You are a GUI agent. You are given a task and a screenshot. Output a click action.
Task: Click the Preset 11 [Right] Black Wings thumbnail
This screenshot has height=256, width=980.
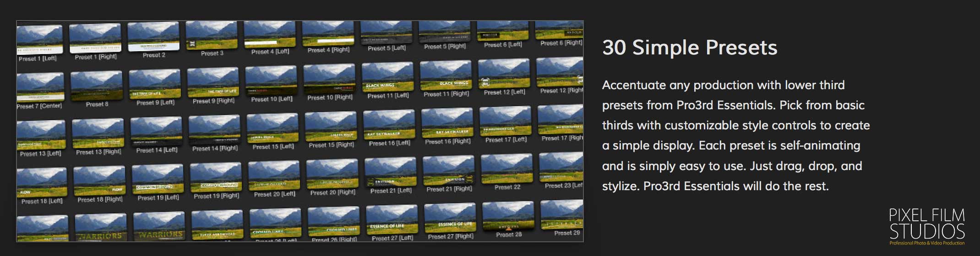[x=446, y=75]
